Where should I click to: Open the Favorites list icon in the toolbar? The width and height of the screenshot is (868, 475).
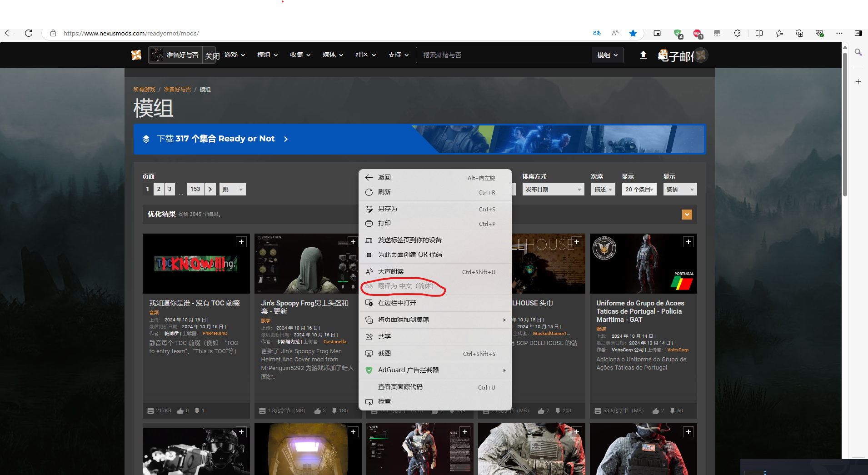779,33
